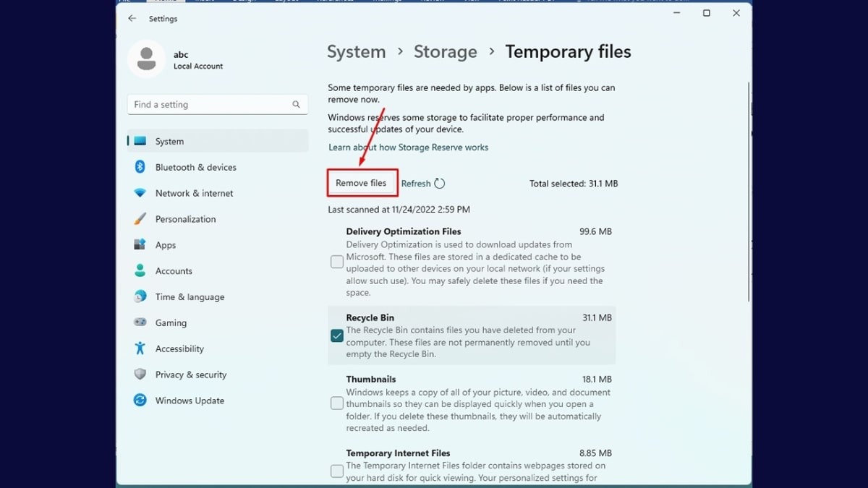Click the Delivery Optimization Files heading
868x488 pixels.
point(404,232)
